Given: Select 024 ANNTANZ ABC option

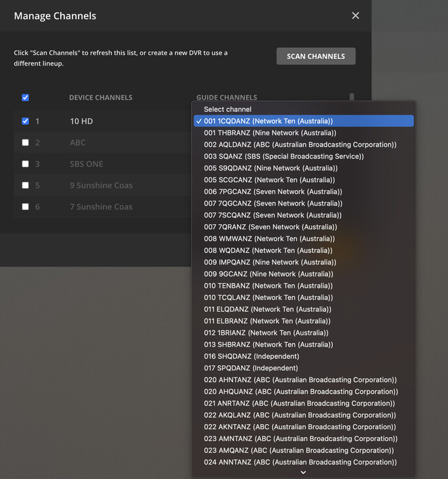Looking at the screenshot, I should pos(300,462).
